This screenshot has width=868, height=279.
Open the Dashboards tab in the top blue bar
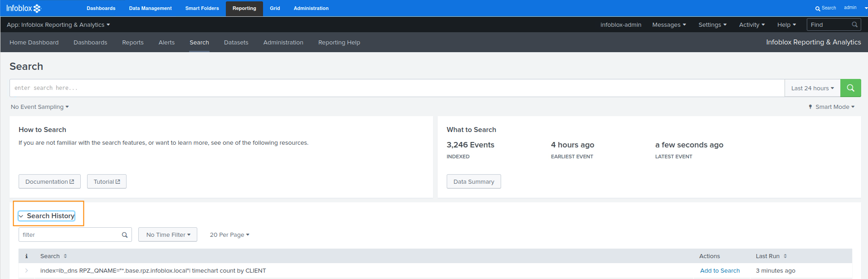pyautogui.click(x=101, y=9)
